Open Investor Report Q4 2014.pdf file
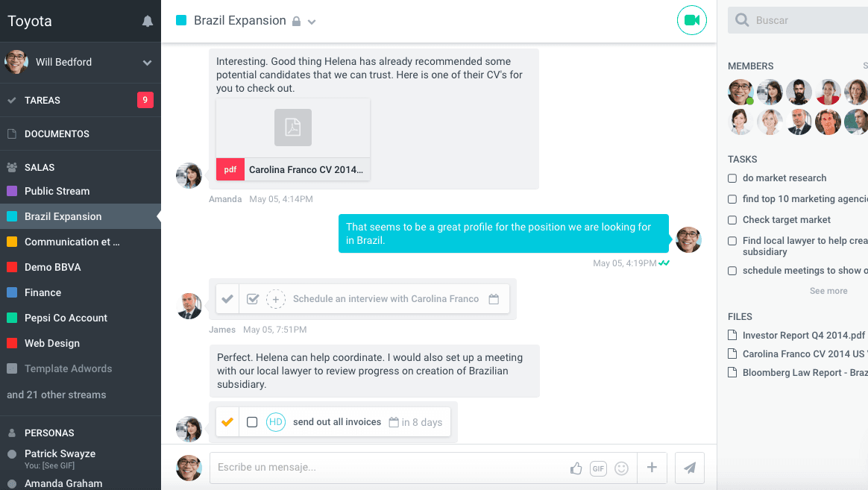The image size is (868, 490). click(x=803, y=335)
